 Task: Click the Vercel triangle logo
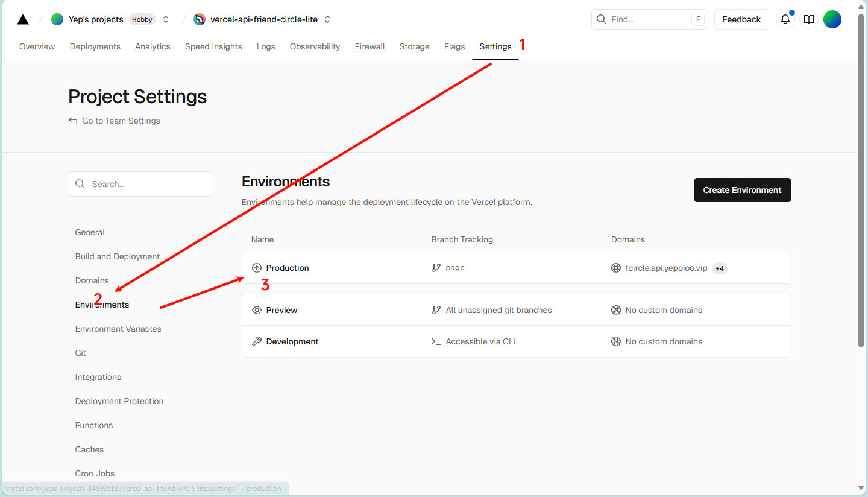point(23,19)
